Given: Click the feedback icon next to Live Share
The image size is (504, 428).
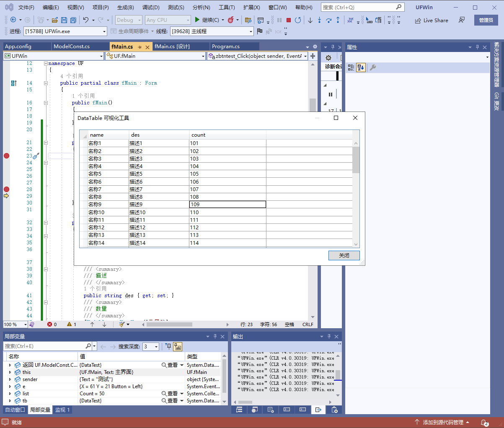Looking at the screenshot, I should (x=461, y=20).
